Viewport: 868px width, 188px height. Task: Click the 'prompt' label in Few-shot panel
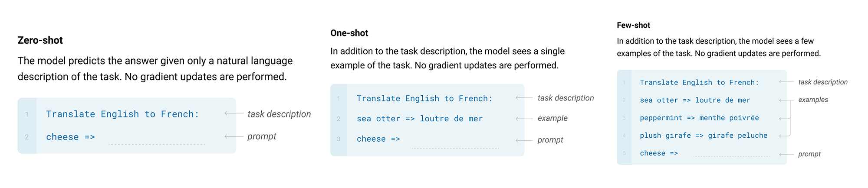tap(809, 154)
